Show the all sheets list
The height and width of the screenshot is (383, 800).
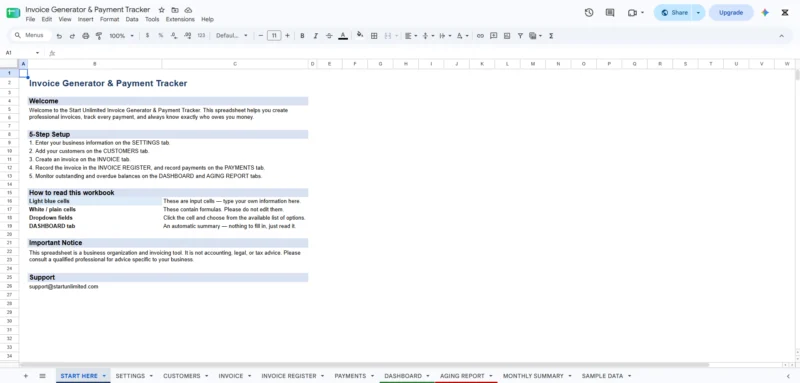[42, 376]
